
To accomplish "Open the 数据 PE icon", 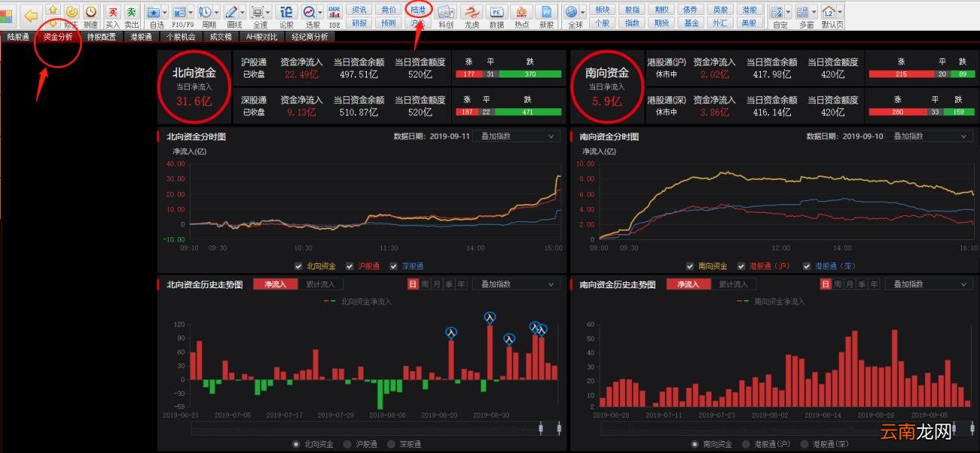I will pos(496,12).
